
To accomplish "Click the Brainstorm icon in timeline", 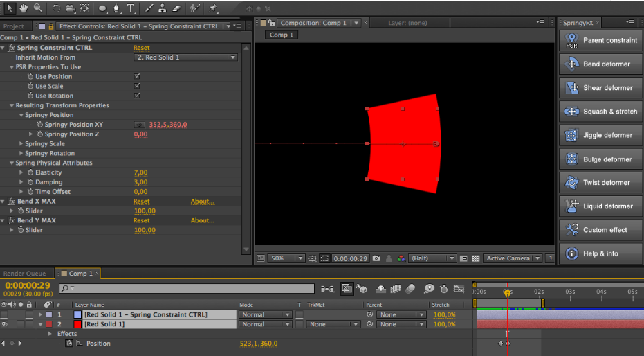I will point(429,289).
